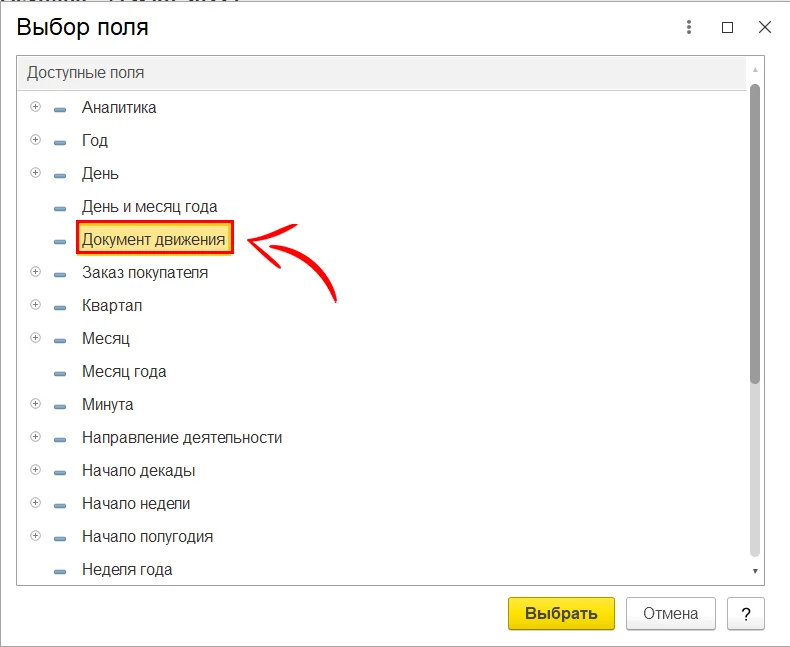790x647 pixels.
Task: Select the Начало полугодия field
Action: [147, 537]
